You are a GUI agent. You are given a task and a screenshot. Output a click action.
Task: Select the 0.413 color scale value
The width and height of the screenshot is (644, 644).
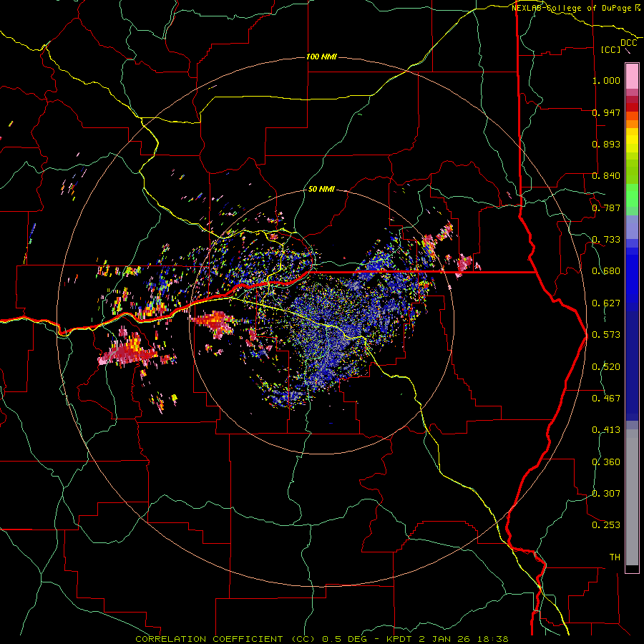[606, 430]
